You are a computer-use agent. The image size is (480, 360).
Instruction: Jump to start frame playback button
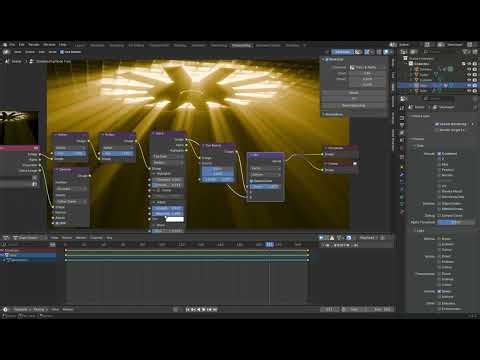click(x=188, y=309)
